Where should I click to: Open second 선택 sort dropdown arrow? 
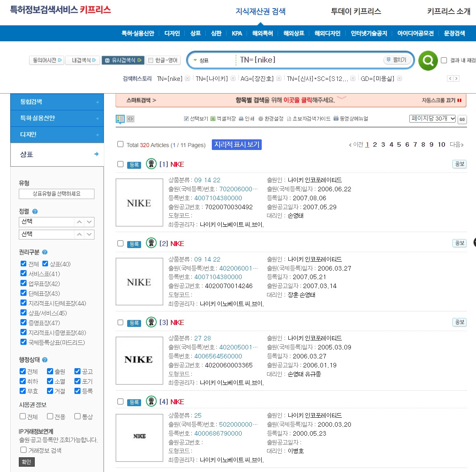point(89,234)
